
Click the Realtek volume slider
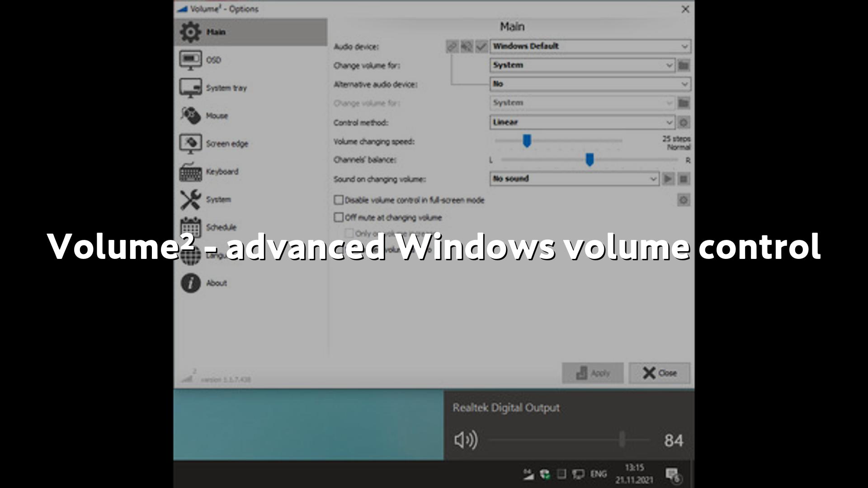(x=569, y=440)
